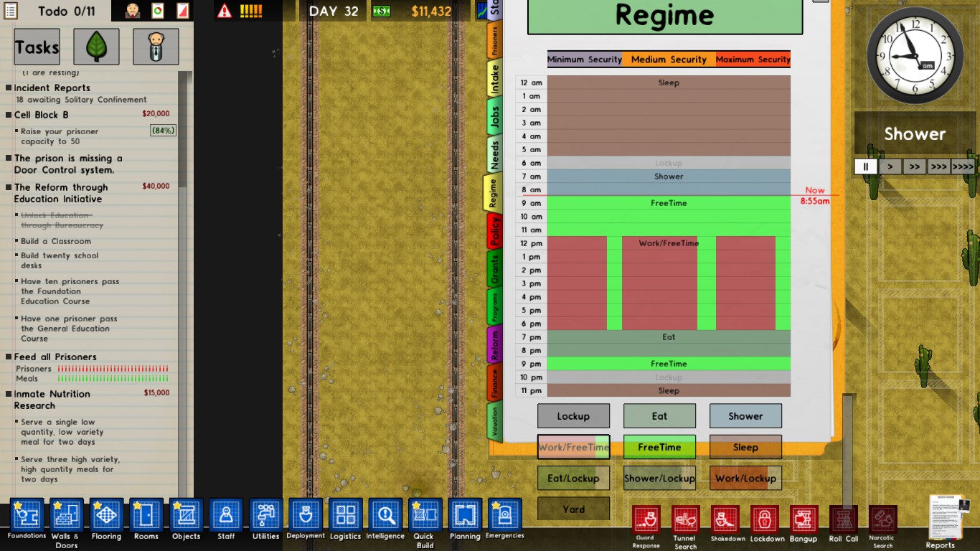Switch to the Intake tab
Image resolution: width=980 pixels, height=551 pixels.
[x=494, y=80]
